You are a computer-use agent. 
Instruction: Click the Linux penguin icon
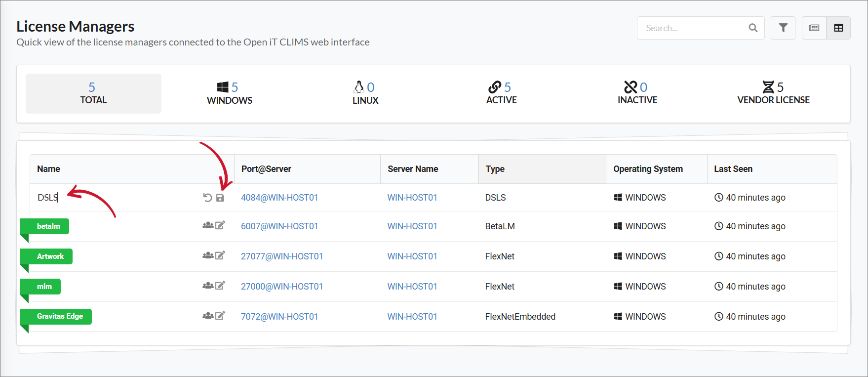click(358, 87)
